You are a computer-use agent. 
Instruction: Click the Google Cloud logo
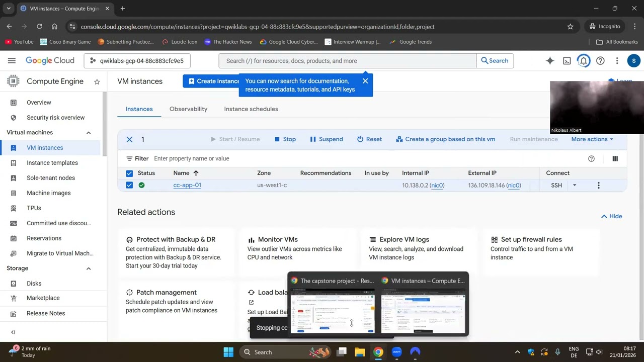50,61
